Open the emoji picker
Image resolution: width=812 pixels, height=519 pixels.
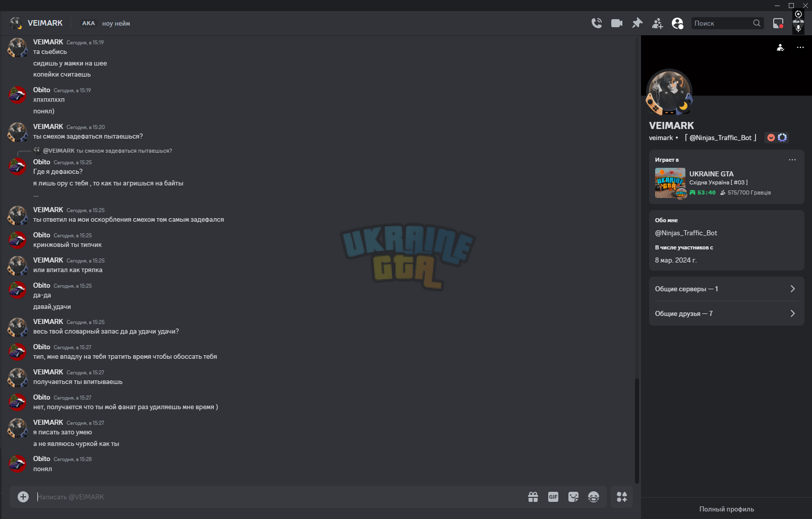coord(594,497)
